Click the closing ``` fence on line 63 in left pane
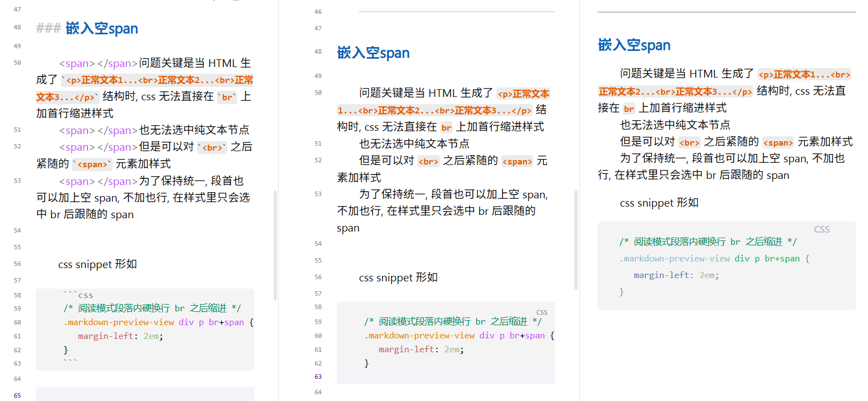 pos(70,363)
